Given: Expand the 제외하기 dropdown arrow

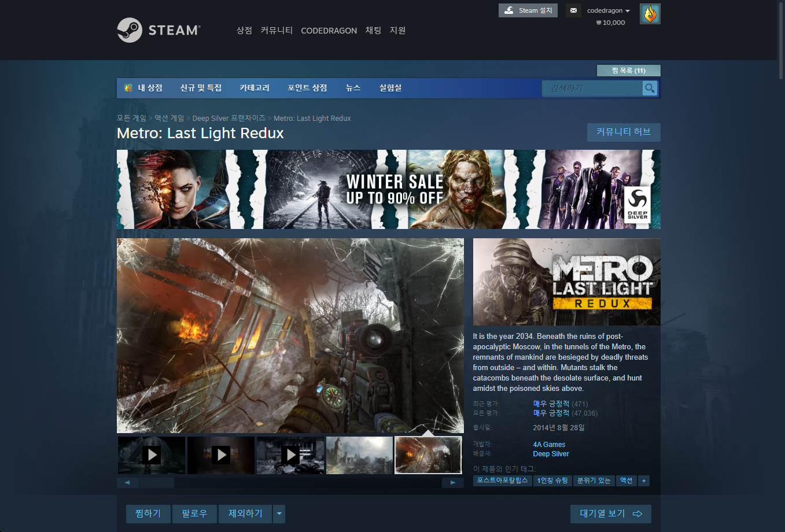Looking at the screenshot, I should click(x=279, y=513).
